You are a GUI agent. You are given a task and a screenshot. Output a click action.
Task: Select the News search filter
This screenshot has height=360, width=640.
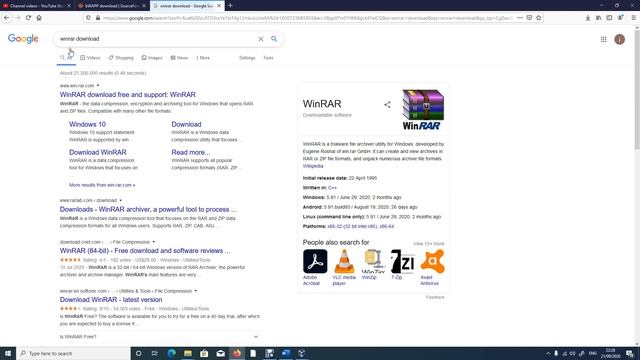tap(179, 58)
